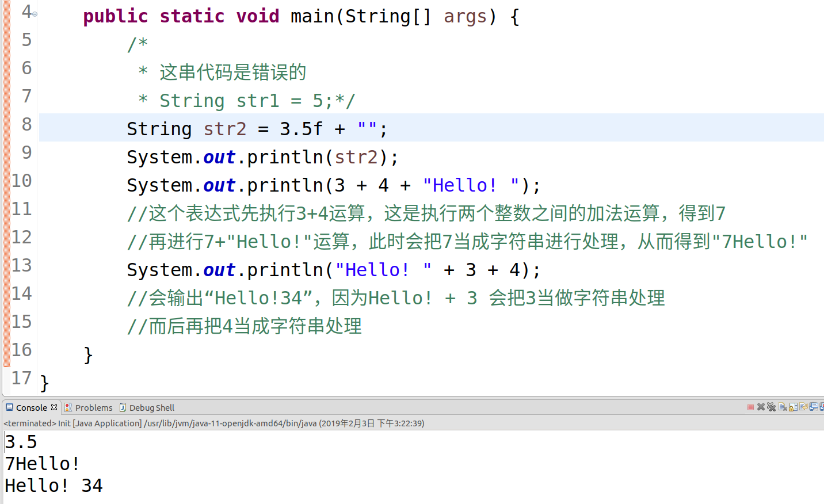
Task: Click Remove Launch single X icon
Action: tap(761, 407)
